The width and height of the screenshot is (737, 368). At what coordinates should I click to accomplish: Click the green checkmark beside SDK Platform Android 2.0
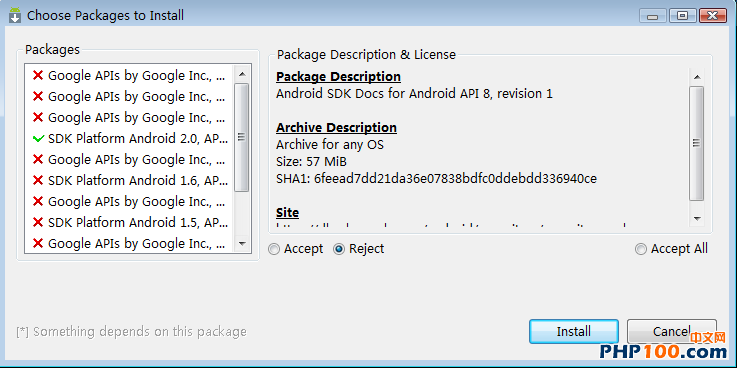pos(39,139)
